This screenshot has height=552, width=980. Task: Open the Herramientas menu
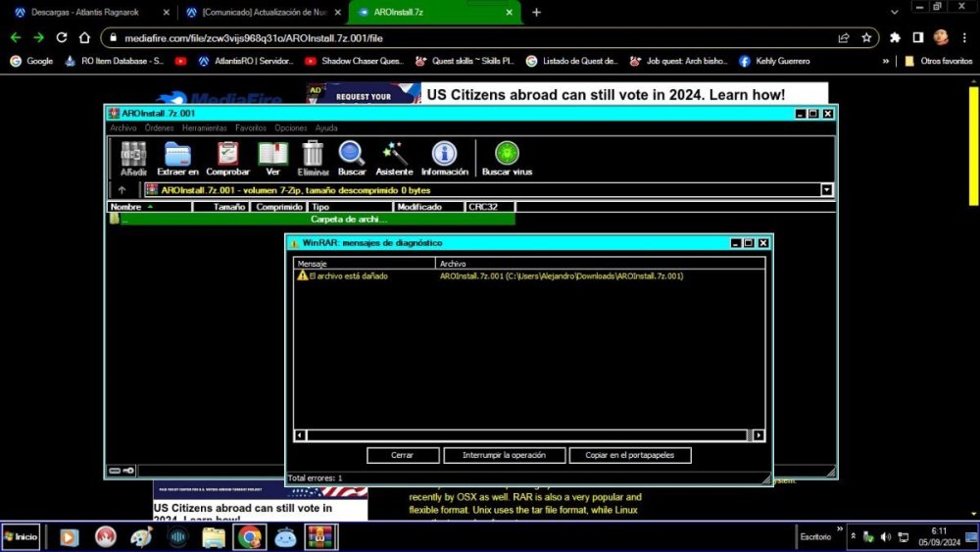tap(204, 128)
